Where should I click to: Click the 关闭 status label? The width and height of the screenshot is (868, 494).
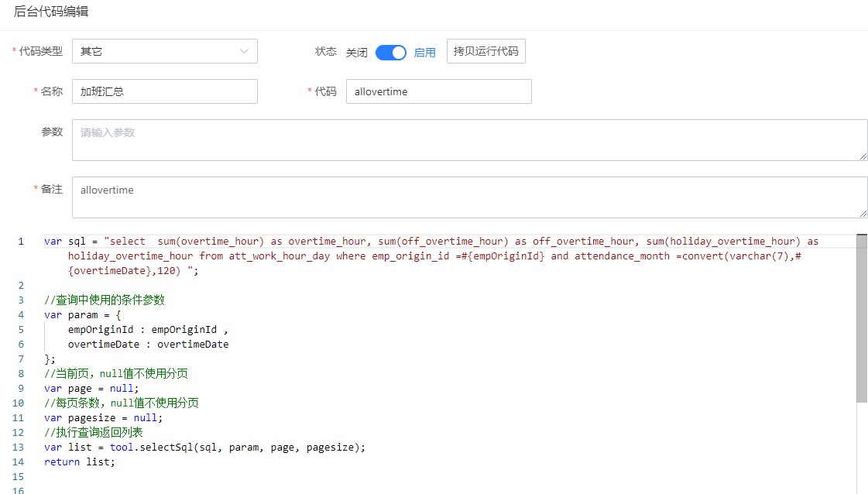tap(356, 53)
